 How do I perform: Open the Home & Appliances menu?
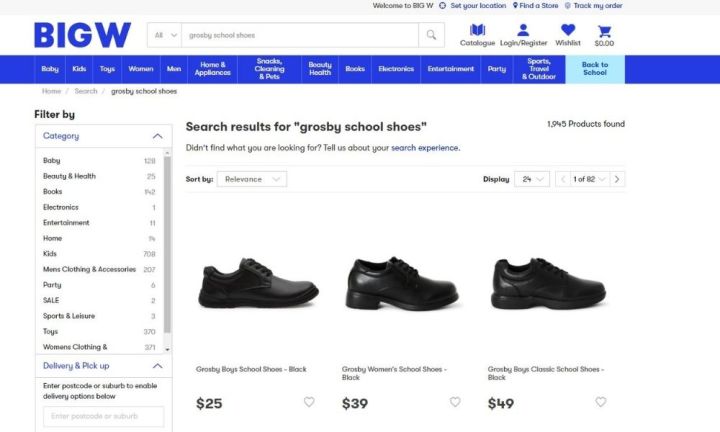pos(213,69)
